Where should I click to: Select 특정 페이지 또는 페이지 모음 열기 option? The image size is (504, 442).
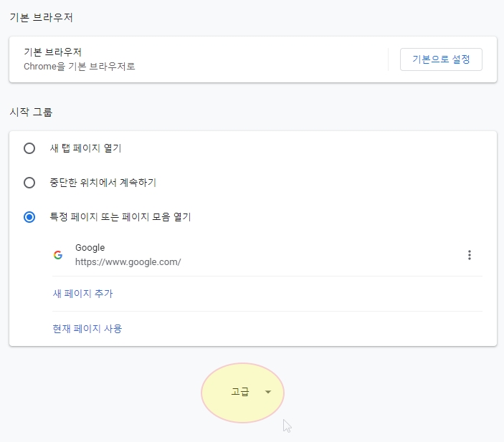point(29,217)
